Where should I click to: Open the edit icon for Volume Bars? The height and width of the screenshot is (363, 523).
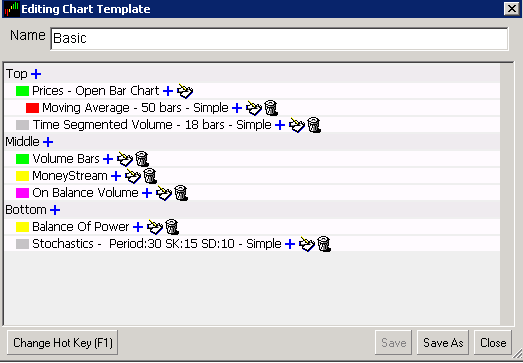click(125, 159)
